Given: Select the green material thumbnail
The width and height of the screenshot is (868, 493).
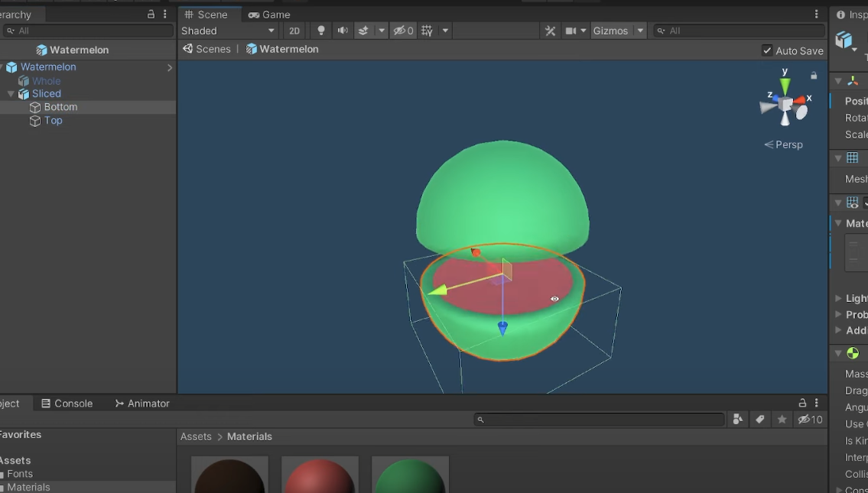Looking at the screenshot, I should (x=410, y=475).
